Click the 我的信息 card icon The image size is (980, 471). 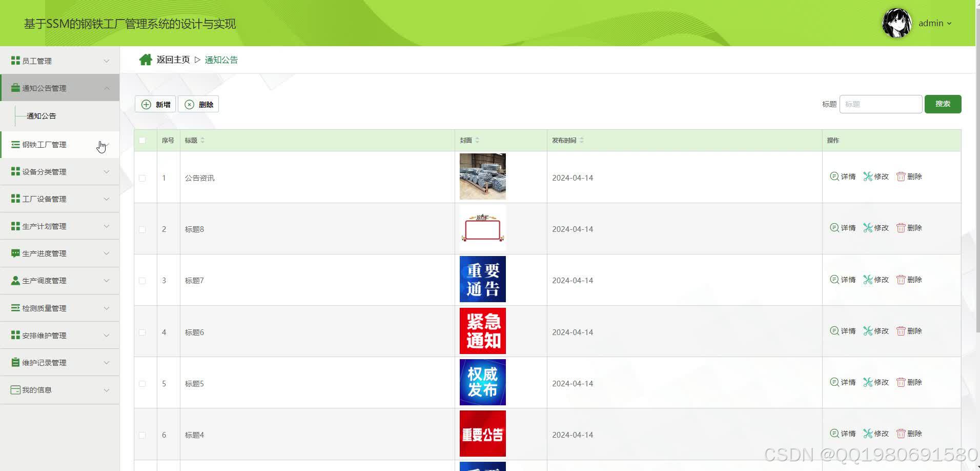point(15,390)
